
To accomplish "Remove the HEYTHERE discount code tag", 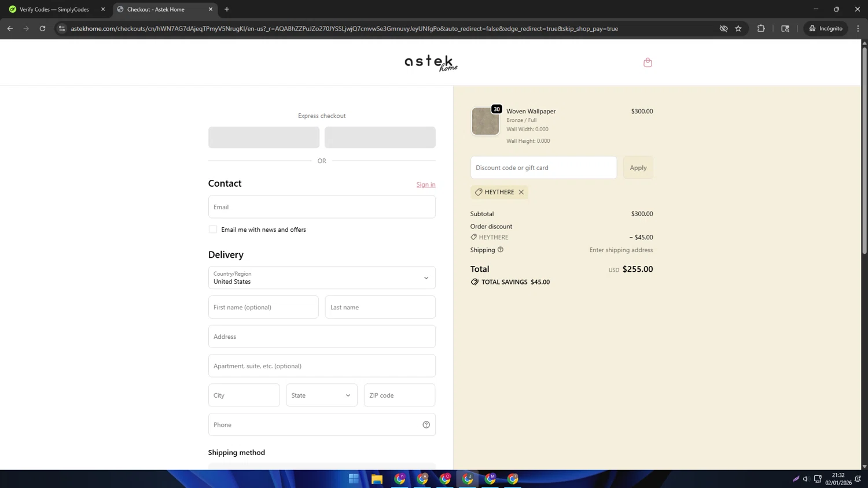I will click(x=521, y=192).
